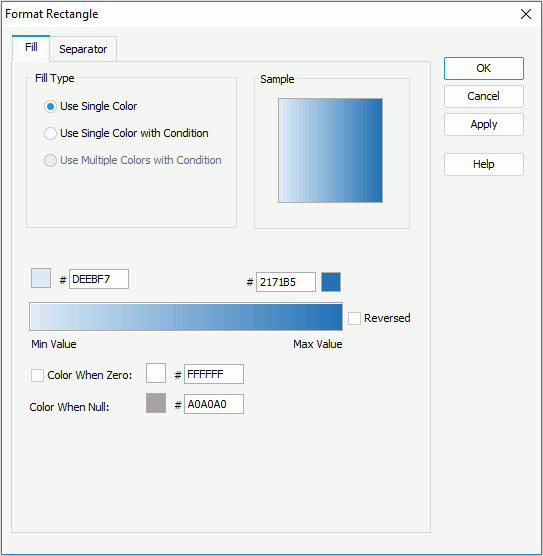
Task: Focus the A0A0A0 hex input field
Action: pyautogui.click(x=214, y=404)
